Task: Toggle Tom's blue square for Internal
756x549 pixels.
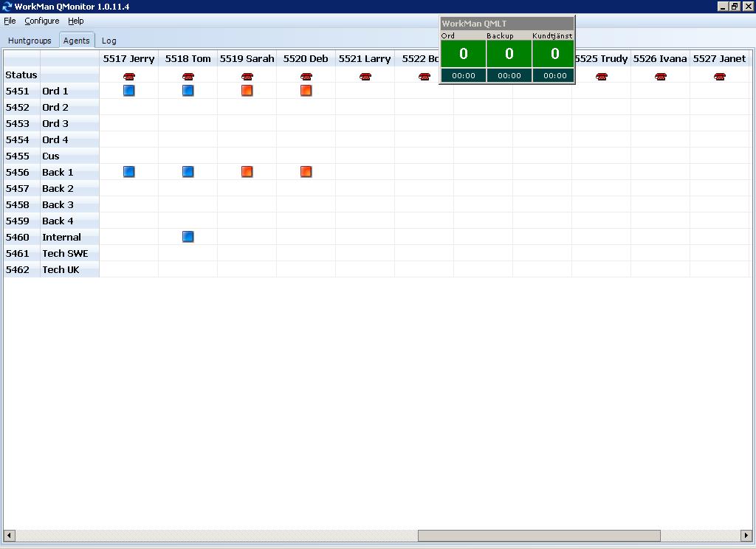Action: click(188, 237)
